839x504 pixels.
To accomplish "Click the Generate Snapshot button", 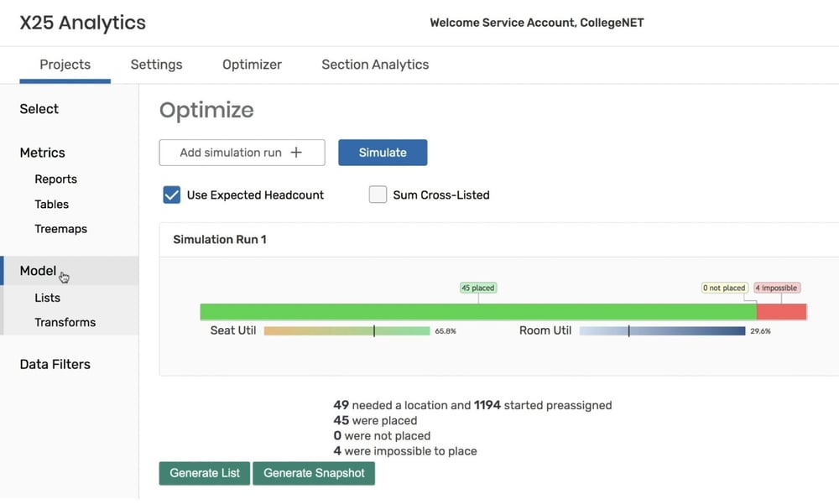I will coord(314,473).
